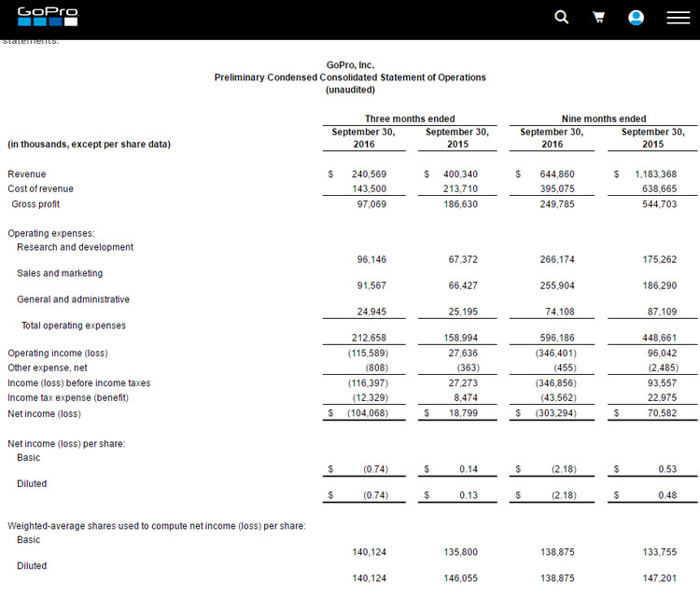
Task: Select diluted per-share value 0.48
Action: 667,495
